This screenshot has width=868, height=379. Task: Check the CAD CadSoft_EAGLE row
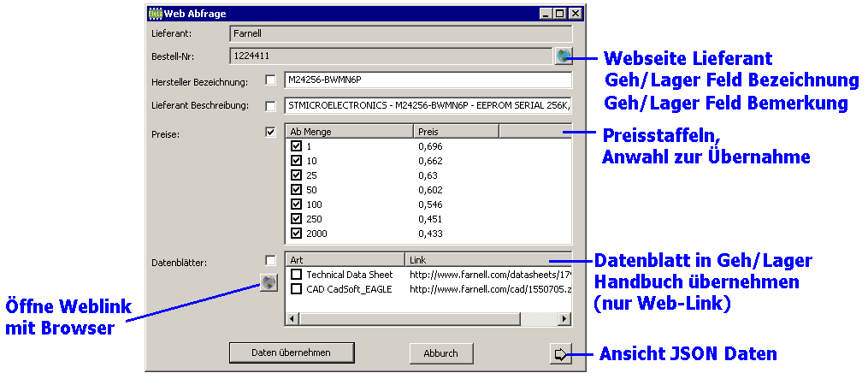point(297,288)
